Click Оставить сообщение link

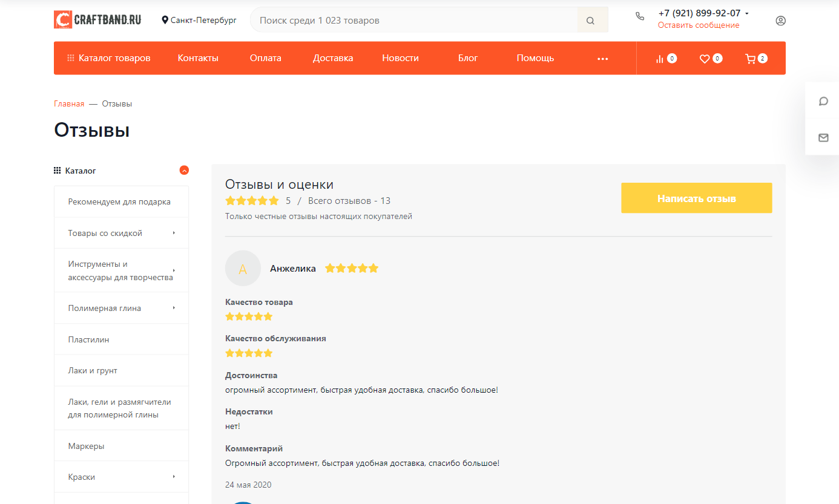(x=699, y=25)
